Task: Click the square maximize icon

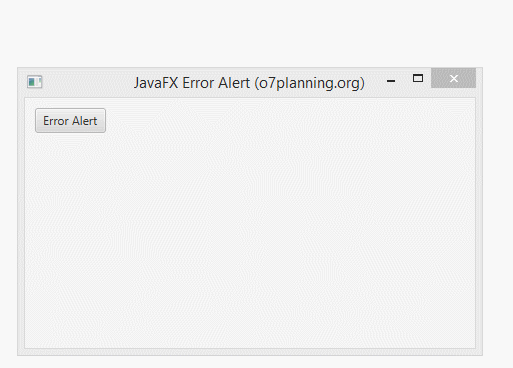Action: (418, 78)
